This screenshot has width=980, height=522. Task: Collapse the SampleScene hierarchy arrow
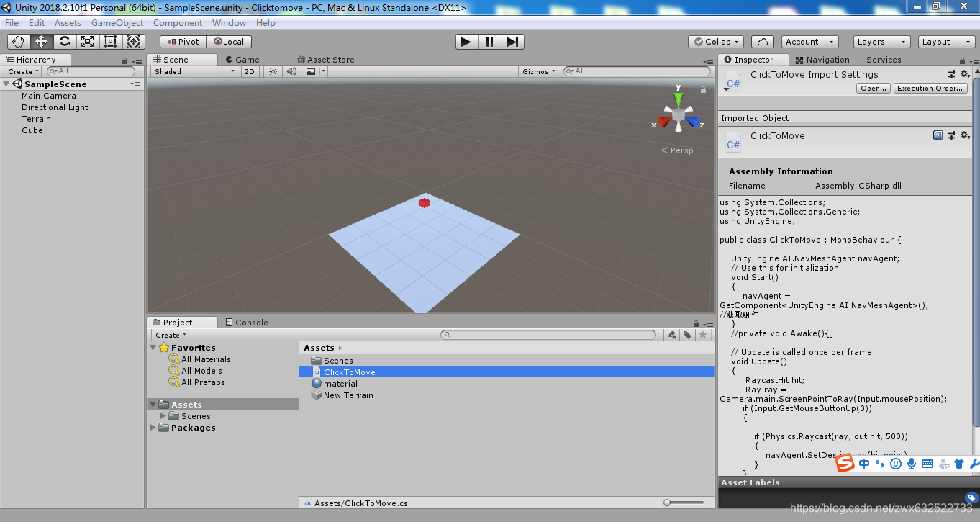pos(6,84)
